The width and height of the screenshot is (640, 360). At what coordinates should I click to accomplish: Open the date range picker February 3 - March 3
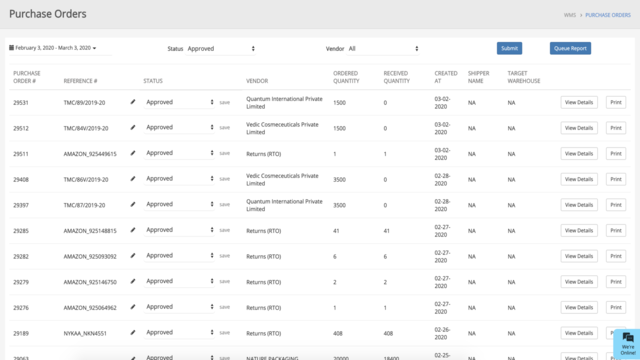click(x=53, y=48)
